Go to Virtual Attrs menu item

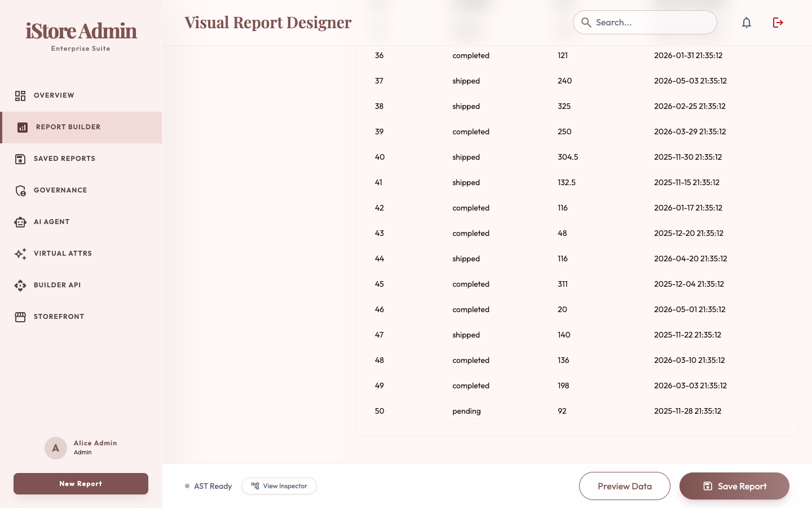(x=81, y=253)
